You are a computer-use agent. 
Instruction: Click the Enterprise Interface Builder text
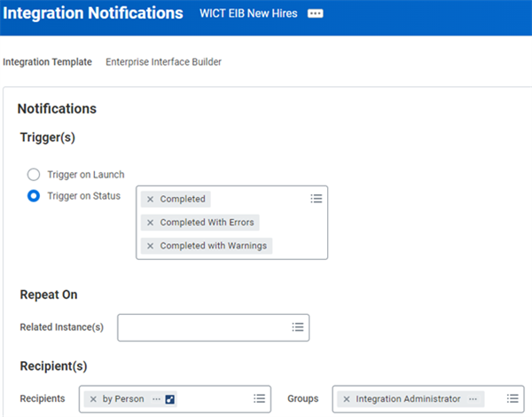click(163, 62)
